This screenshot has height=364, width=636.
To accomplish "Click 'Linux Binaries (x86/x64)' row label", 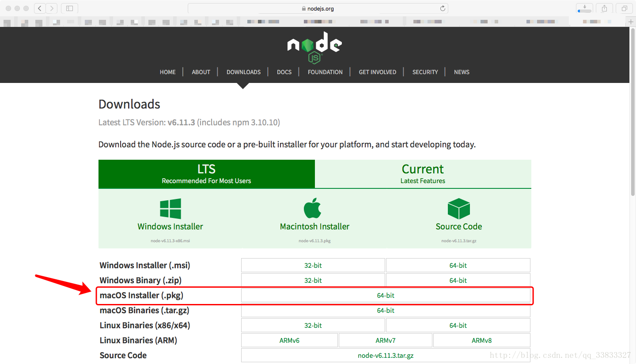I will [x=145, y=325].
